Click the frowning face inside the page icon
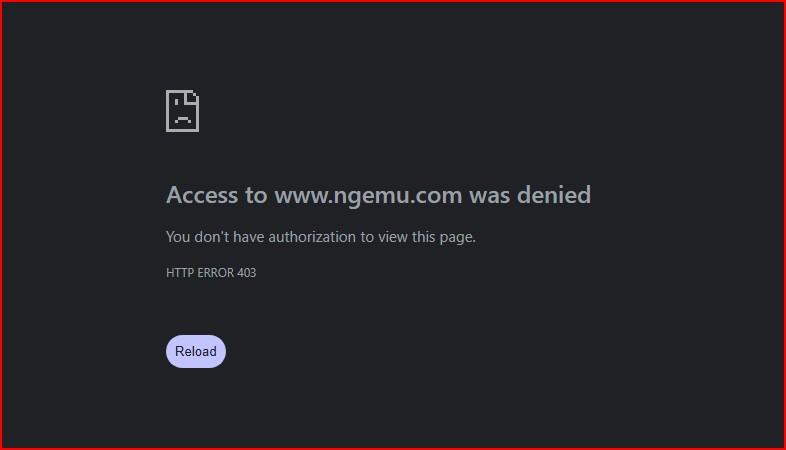 [182, 111]
